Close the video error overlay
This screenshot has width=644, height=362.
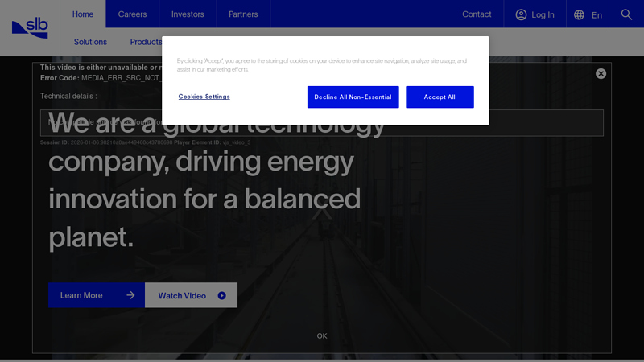point(601,73)
